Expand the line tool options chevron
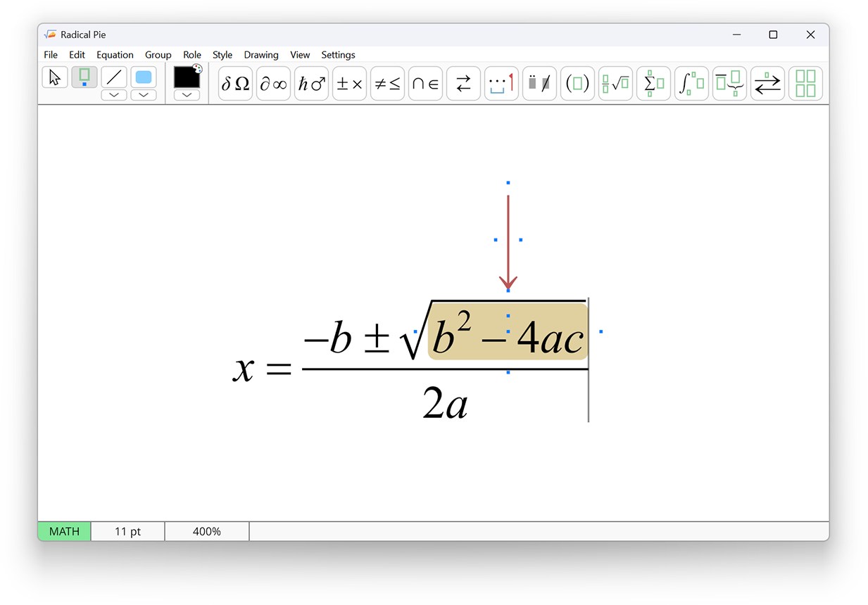The width and height of the screenshot is (868, 605). pyautogui.click(x=114, y=94)
